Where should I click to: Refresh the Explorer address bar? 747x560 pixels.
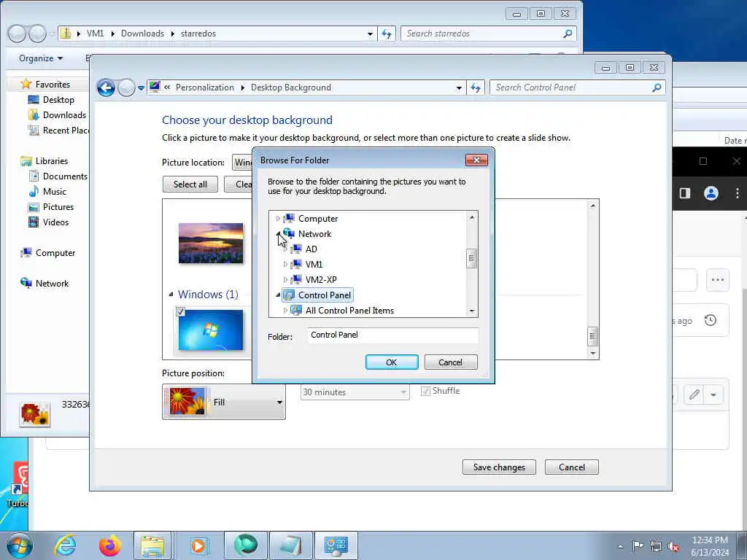tap(387, 34)
